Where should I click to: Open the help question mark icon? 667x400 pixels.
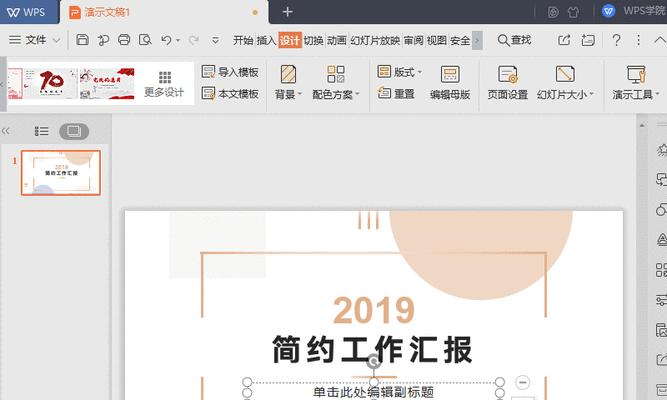[x=616, y=40]
